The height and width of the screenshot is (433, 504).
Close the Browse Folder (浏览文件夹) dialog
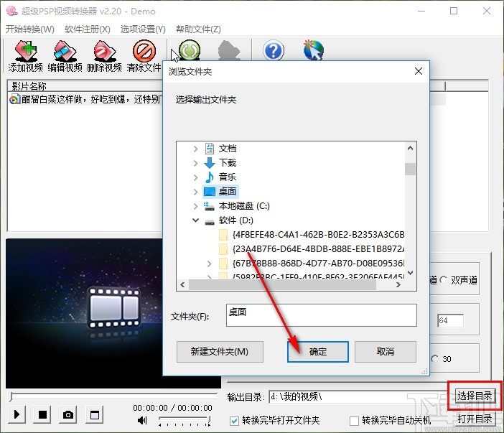pos(419,71)
